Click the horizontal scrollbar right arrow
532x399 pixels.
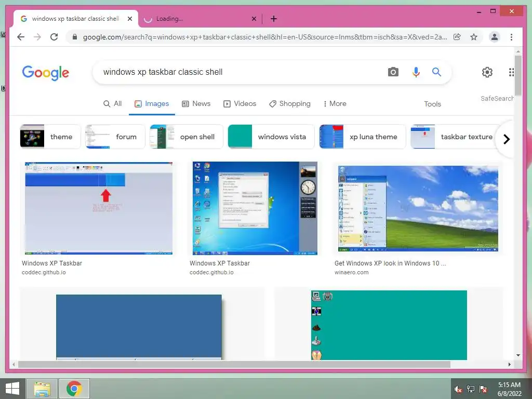(x=509, y=364)
